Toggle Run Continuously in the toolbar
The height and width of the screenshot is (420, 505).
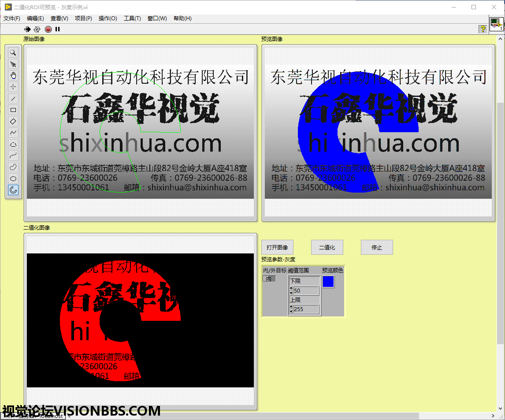pyautogui.click(x=37, y=29)
